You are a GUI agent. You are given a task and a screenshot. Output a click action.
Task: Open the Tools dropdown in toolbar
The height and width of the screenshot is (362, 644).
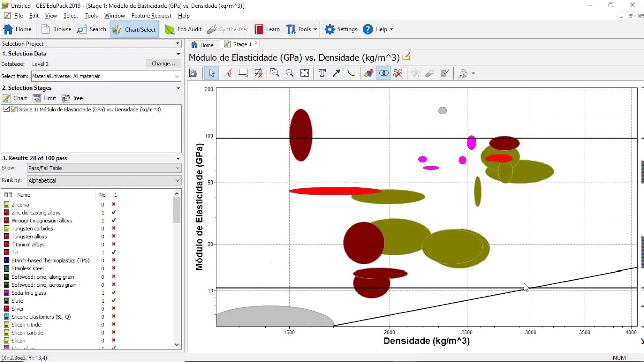[302, 29]
